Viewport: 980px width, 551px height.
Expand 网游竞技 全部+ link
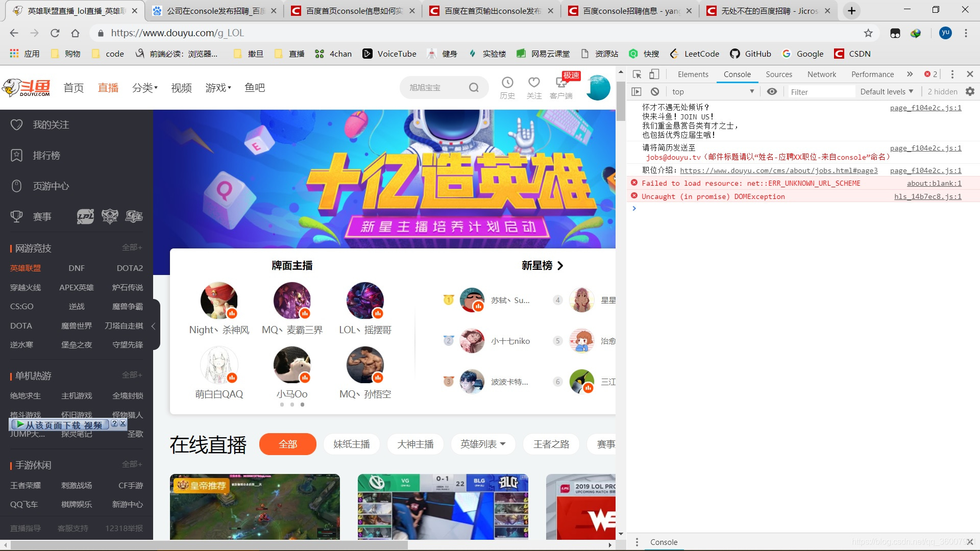[132, 247]
